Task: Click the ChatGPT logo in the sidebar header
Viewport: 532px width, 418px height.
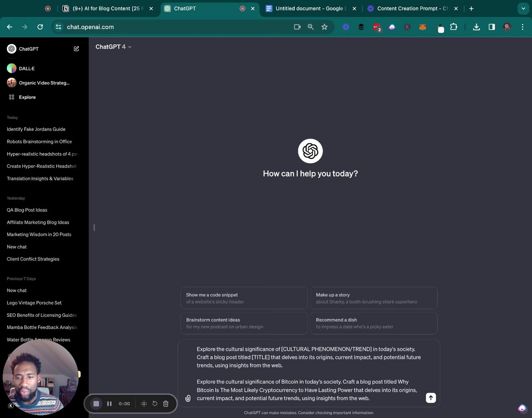Action: 12,49
